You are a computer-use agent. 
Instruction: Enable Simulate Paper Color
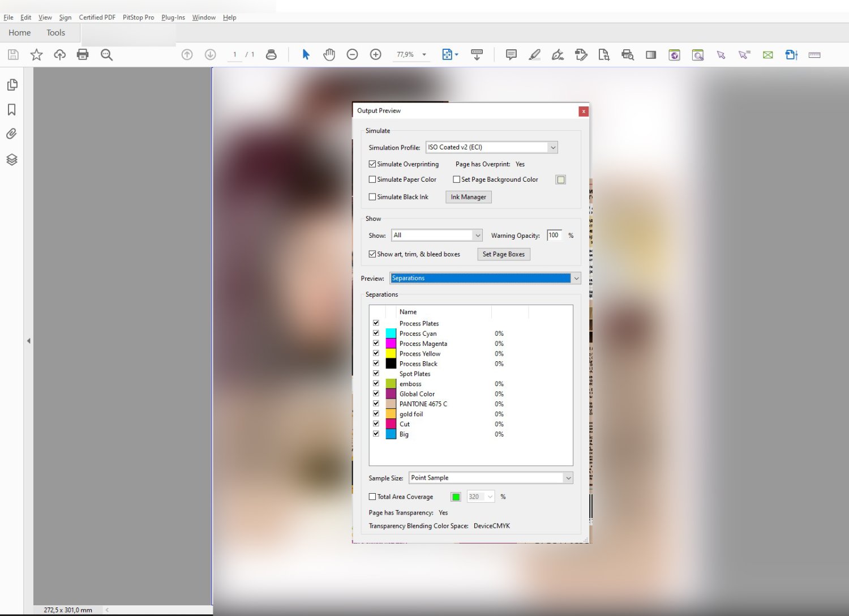tap(372, 179)
